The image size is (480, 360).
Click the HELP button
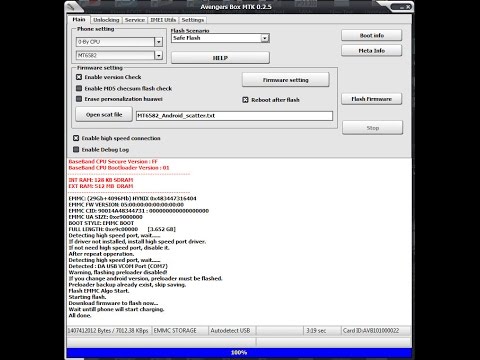click(x=220, y=58)
